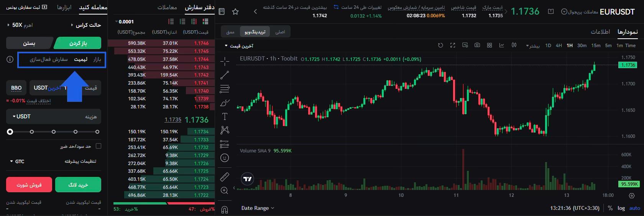This screenshot has height=216, width=644.
Task: Select the 4H timeframe
Action: 559,45
